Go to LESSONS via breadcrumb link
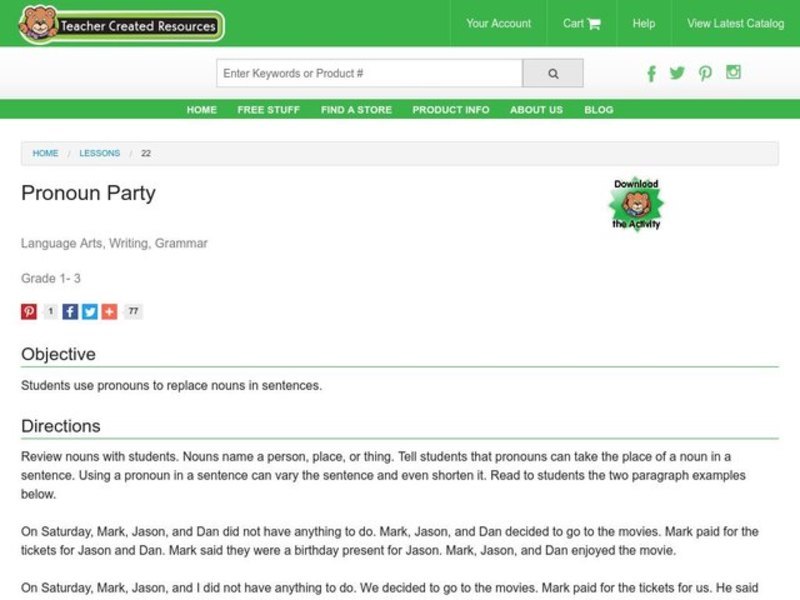The height and width of the screenshot is (600, 800). 100,153
